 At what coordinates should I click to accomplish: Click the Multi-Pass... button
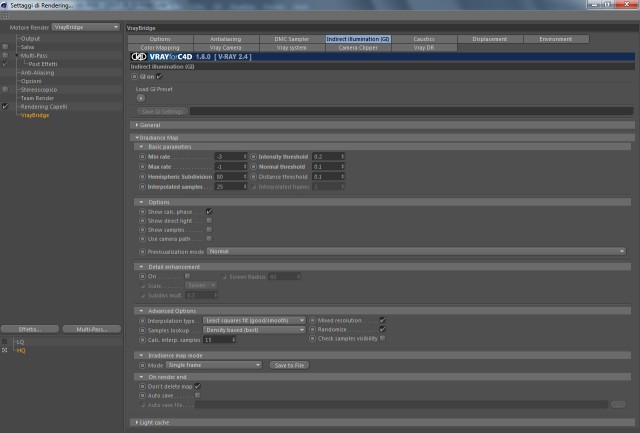[92, 329]
